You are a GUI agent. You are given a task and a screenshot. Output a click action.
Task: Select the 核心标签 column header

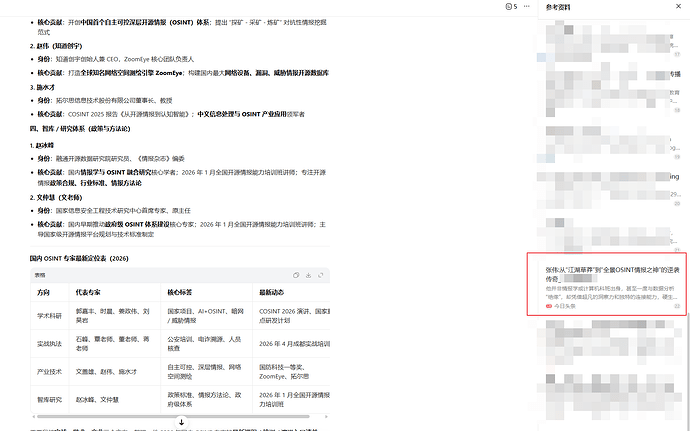(x=180, y=292)
